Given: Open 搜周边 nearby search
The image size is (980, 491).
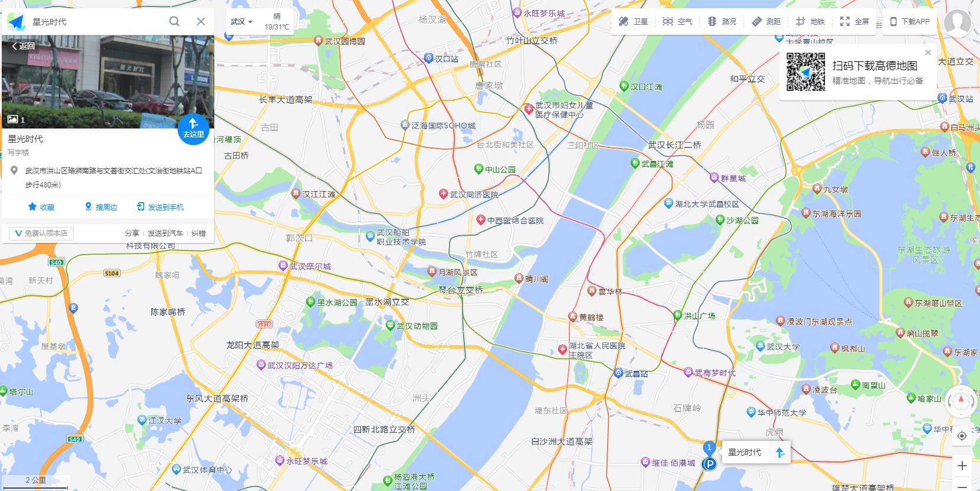Looking at the screenshot, I should (x=101, y=207).
